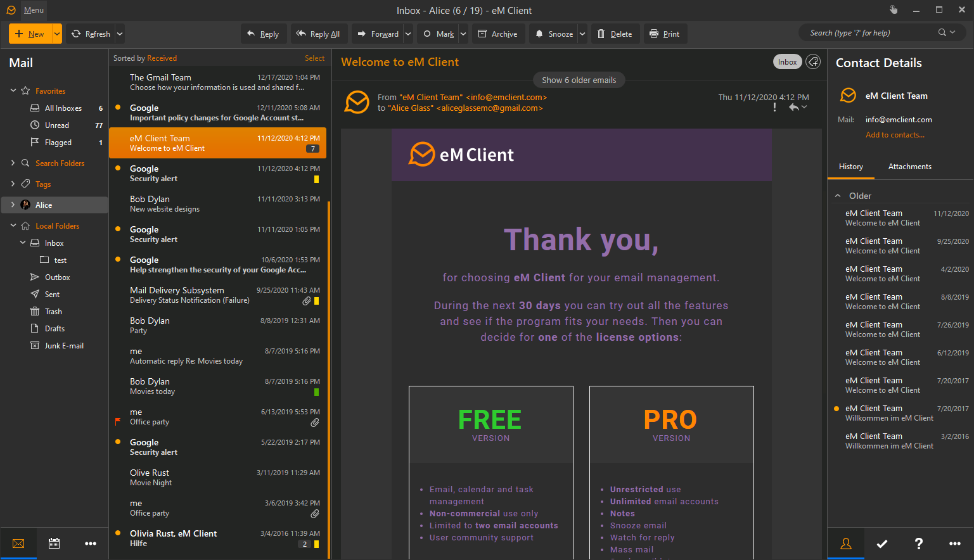Expand the Search Folders section

click(x=12, y=163)
